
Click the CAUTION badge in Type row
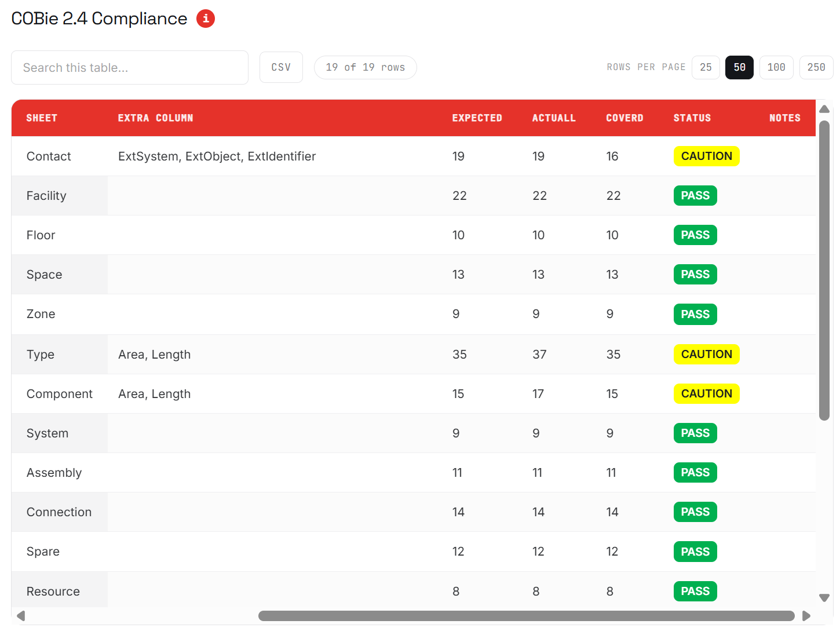click(x=706, y=354)
